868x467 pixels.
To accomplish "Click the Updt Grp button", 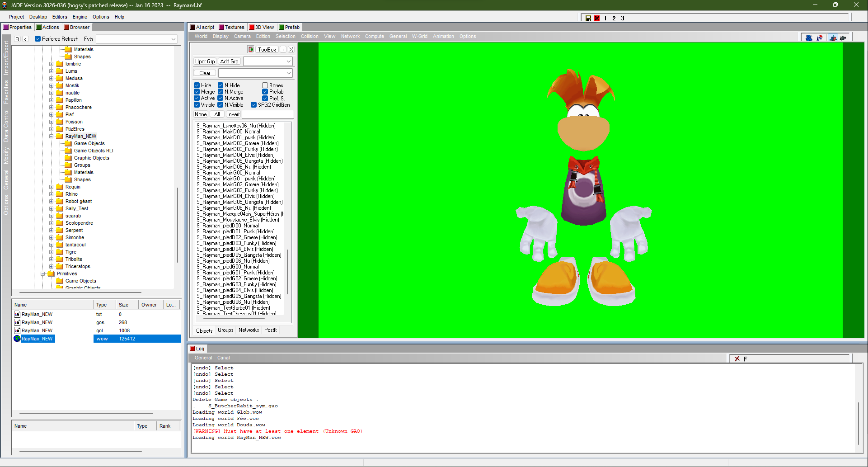I will pyautogui.click(x=205, y=61).
